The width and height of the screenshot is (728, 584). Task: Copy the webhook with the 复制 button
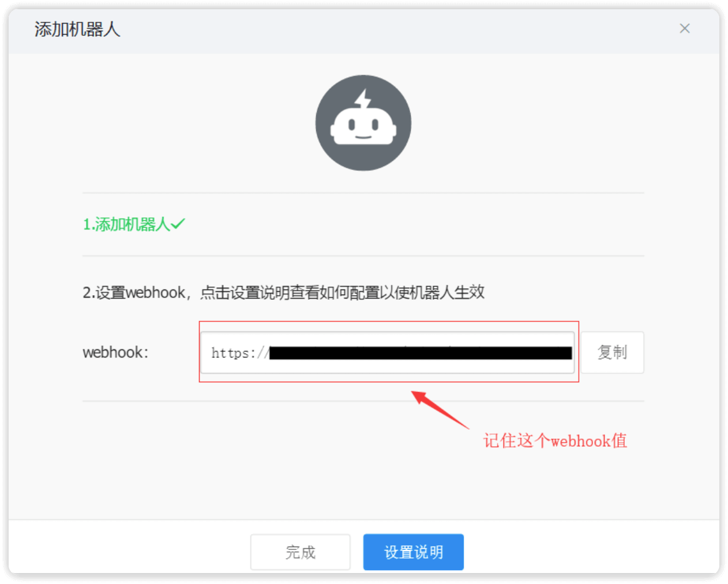click(612, 352)
